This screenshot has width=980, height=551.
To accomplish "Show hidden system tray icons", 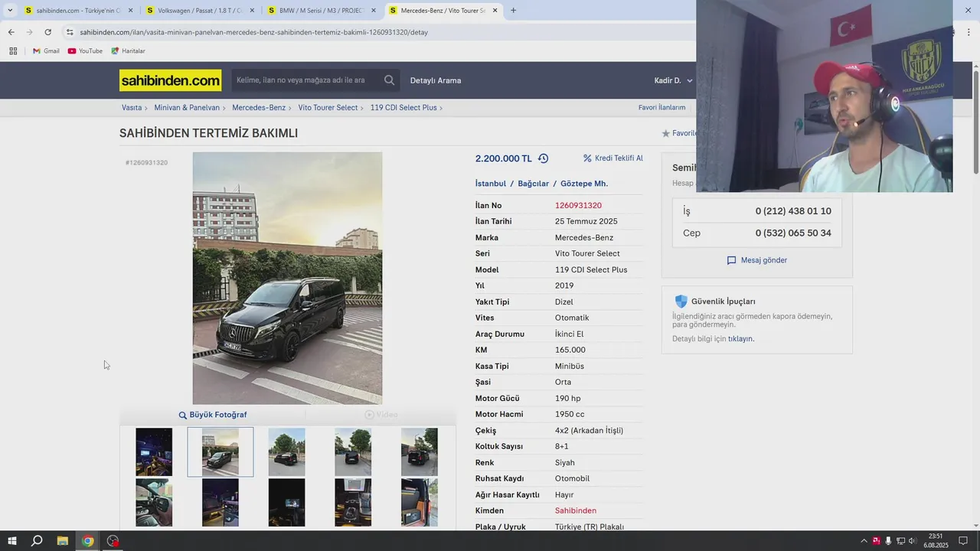I will click(864, 541).
